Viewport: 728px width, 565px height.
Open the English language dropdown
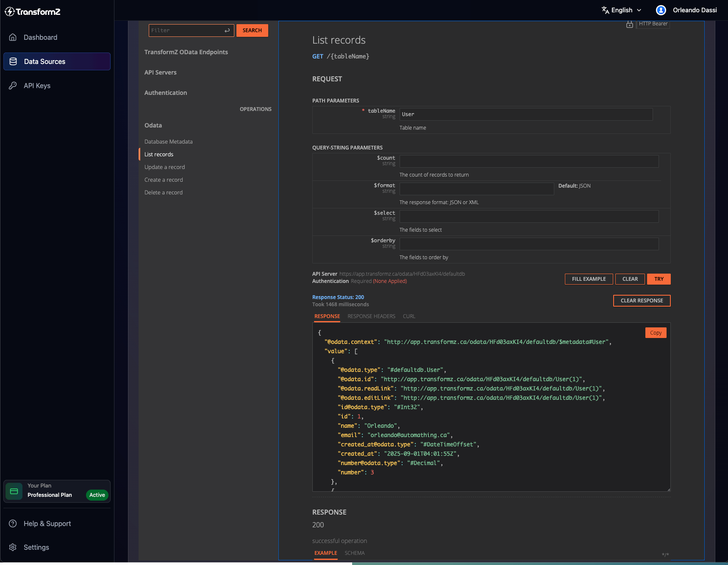622,10
